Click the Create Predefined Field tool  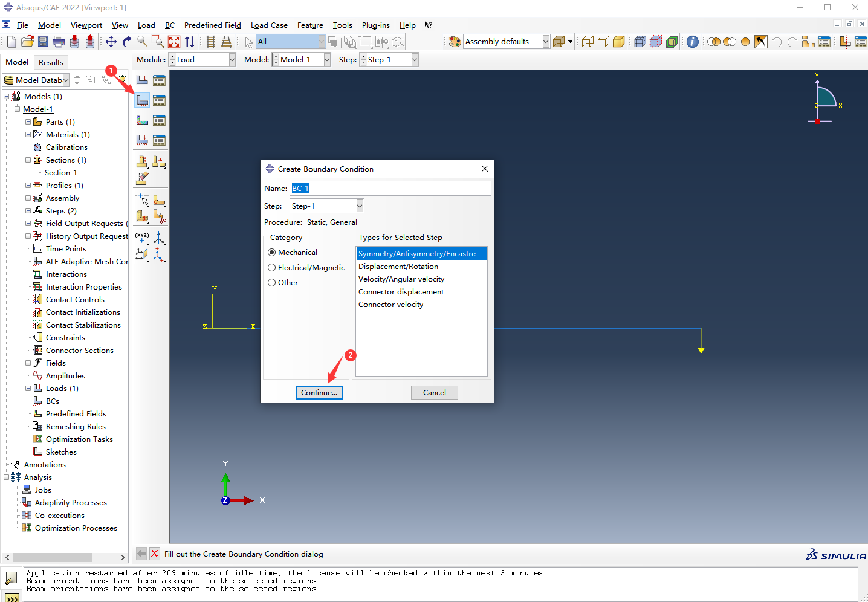coord(142,120)
